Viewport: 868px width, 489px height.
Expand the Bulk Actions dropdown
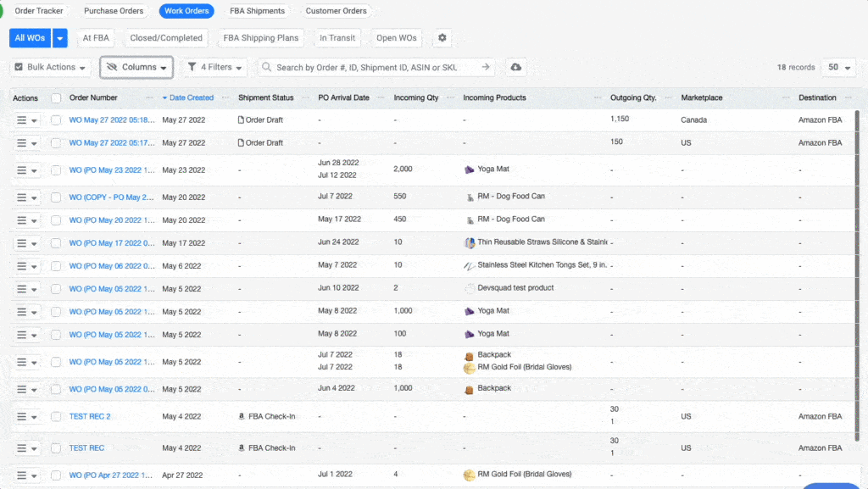tap(51, 67)
